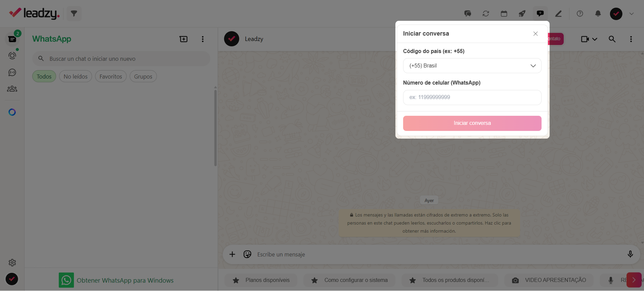The width and height of the screenshot is (644, 291).
Task: Click the microphone voice message icon
Action: 630,254
